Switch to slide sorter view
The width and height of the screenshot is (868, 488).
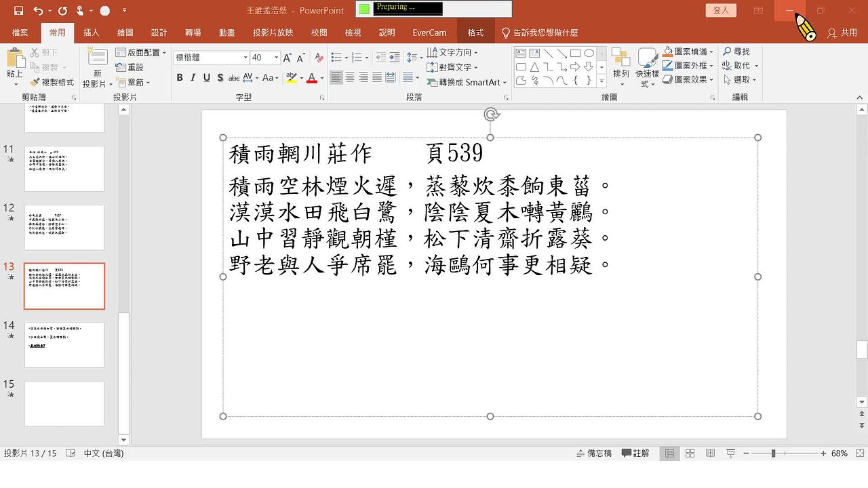pyautogui.click(x=690, y=453)
